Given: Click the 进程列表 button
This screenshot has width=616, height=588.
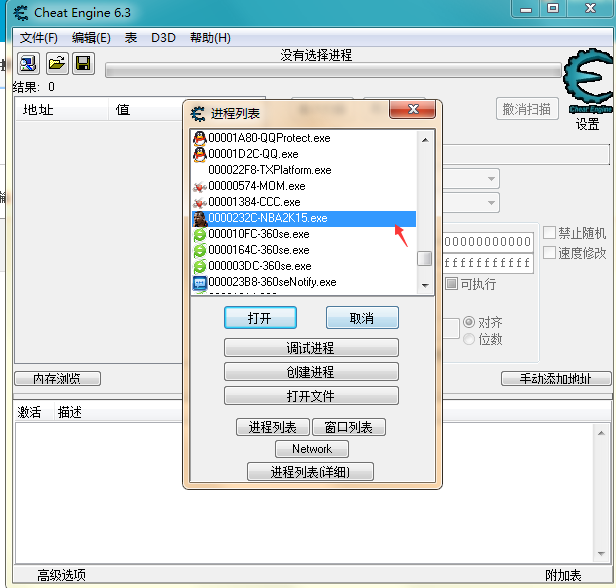Looking at the screenshot, I should point(273,427).
